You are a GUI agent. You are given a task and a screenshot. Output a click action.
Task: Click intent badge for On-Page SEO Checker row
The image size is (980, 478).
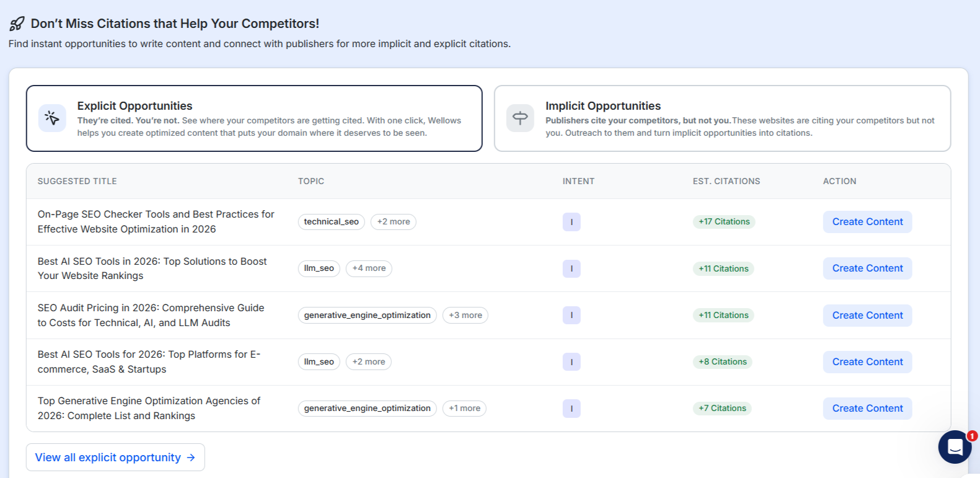571,222
